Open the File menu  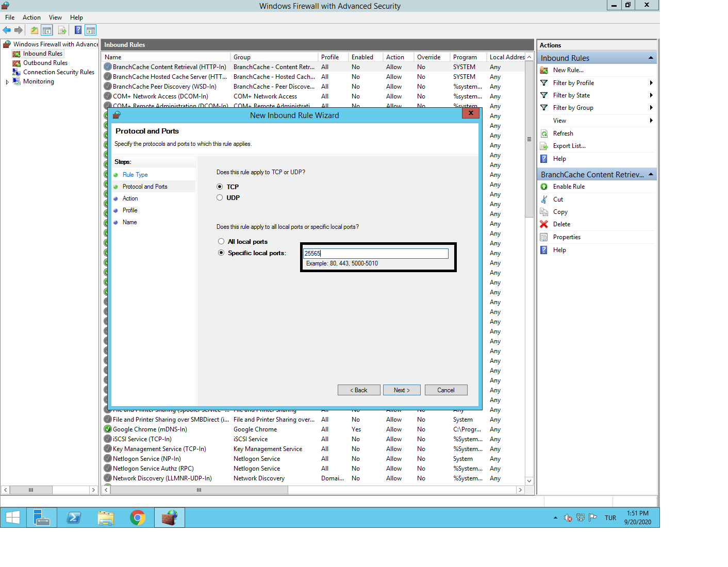[10, 18]
